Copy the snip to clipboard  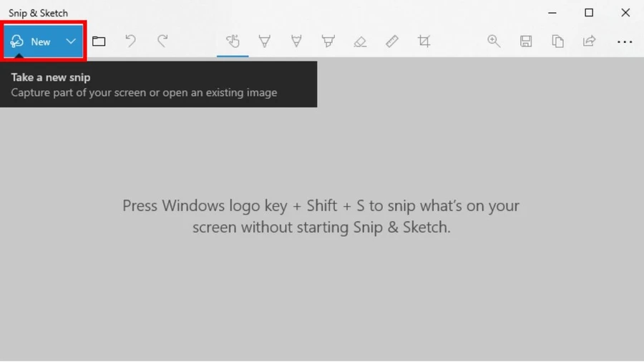click(x=557, y=41)
